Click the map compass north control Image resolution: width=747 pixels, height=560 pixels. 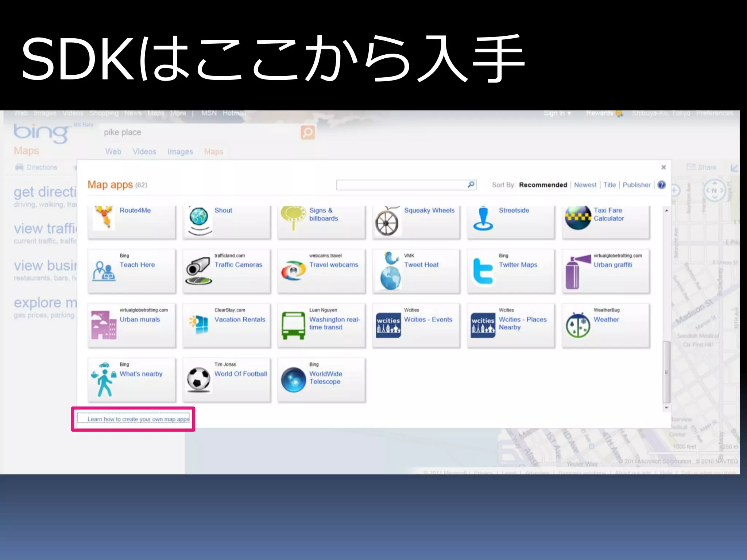(714, 190)
